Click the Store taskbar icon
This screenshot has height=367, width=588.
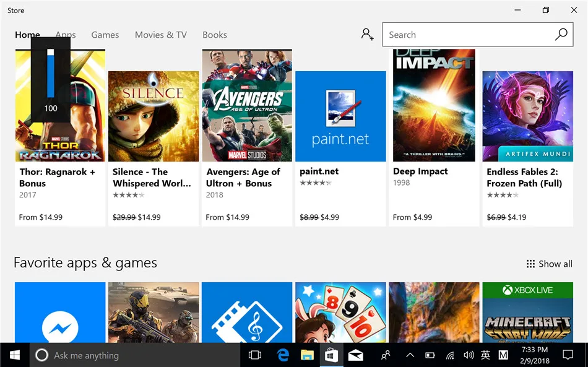pos(331,355)
